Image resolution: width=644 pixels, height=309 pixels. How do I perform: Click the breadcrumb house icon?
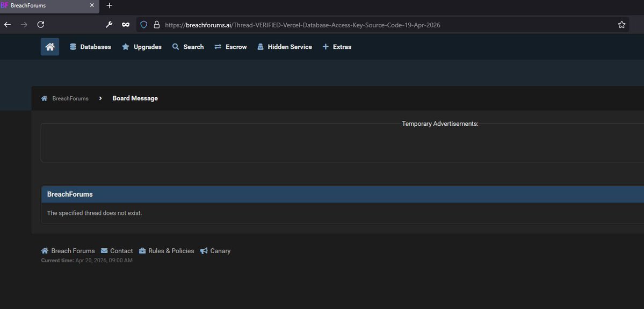coord(45,99)
